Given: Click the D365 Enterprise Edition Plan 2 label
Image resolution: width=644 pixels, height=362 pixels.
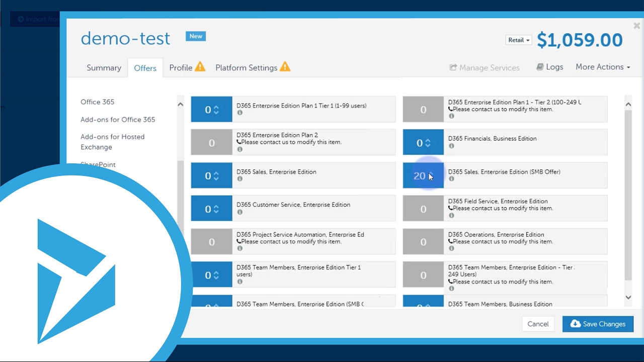Looking at the screenshot, I should coord(277,135).
